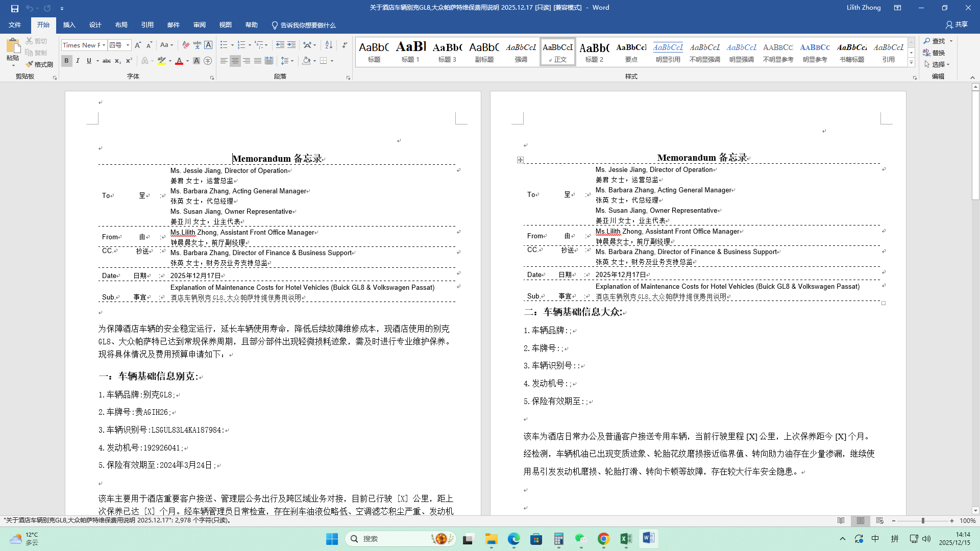Toggle show paragraph marks button
This screenshot has width=980, height=551.
345,45
